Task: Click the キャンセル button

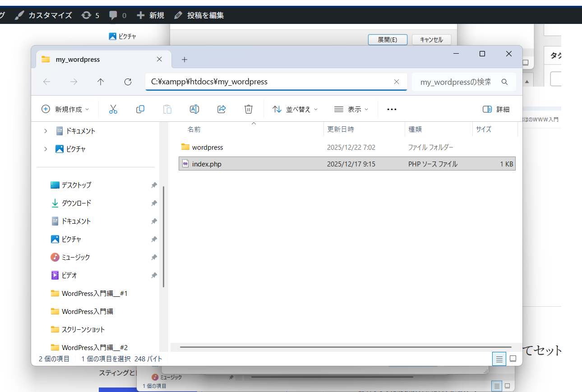Action: (x=431, y=40)
